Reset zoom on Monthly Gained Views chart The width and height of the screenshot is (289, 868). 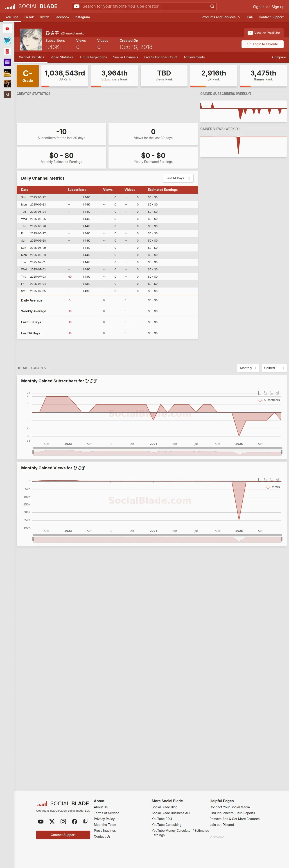pyautogui.click(x=265, y=480)
